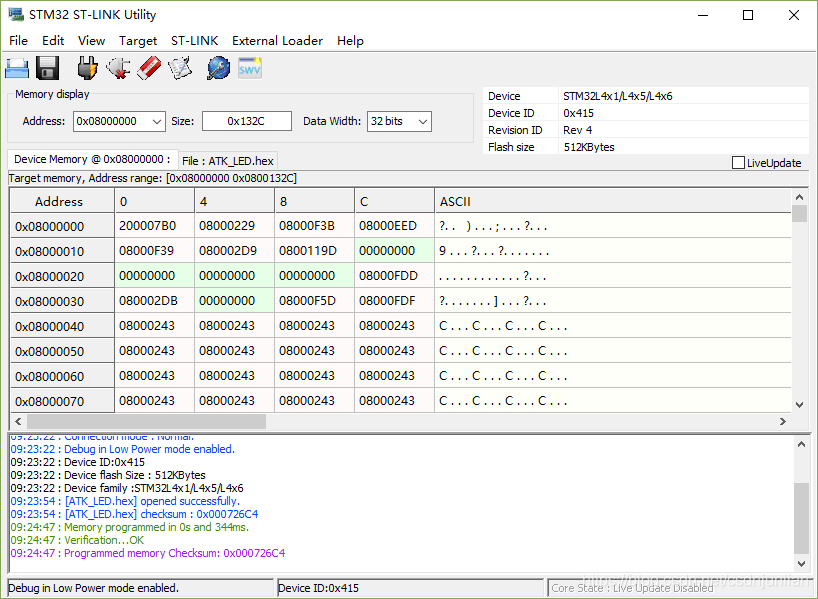Click the memory table scroll down arrow

point(799,404)
